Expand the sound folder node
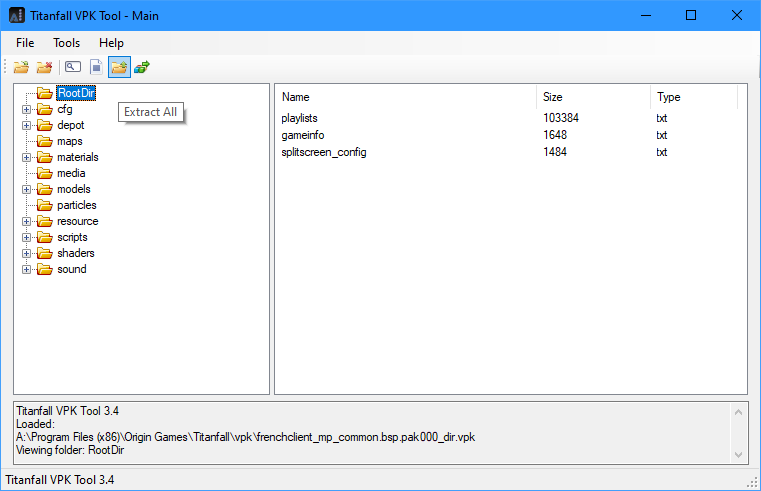This screenshot has width=761, height=491. (27, 270)
